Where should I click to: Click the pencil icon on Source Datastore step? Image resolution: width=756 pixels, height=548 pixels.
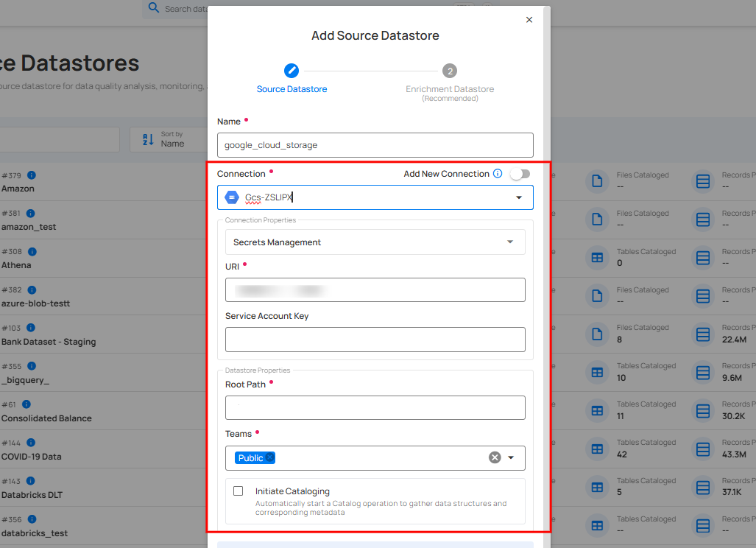[x=292, y=71]
